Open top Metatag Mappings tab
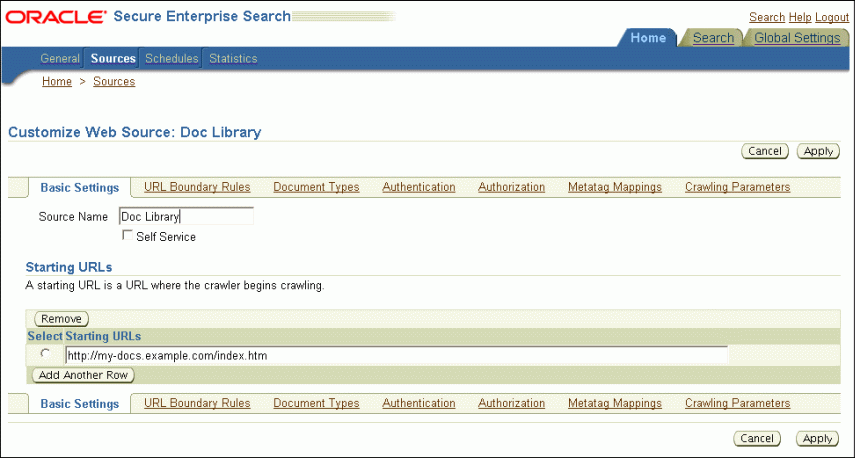This screenshot has width=855, height=458. [615, 187]
